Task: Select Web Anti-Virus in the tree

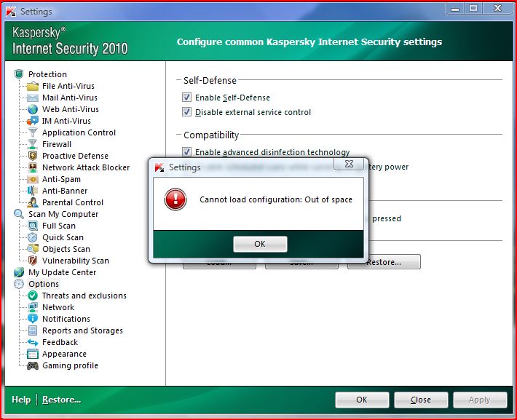Action: (71, 109)
